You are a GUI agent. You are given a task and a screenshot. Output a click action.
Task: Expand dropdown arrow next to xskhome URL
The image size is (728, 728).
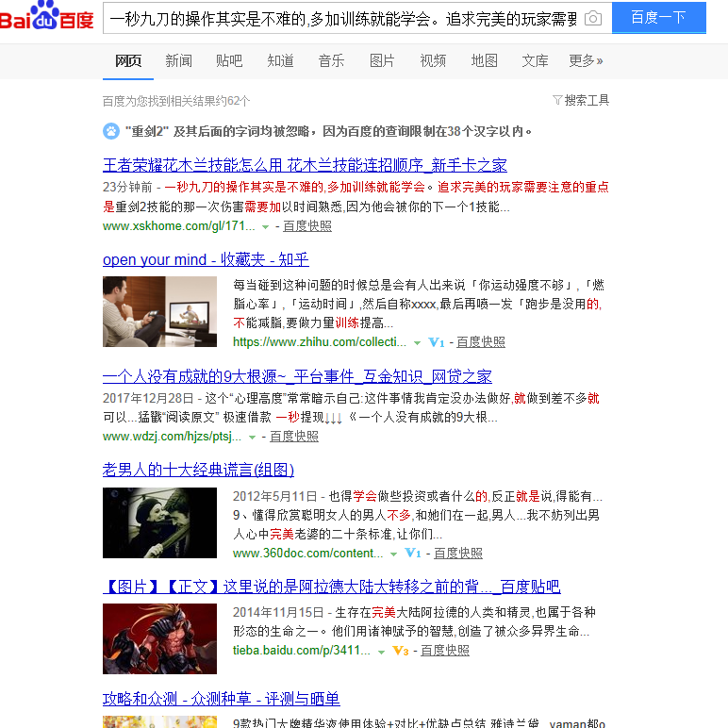click(x=265, y=227)
